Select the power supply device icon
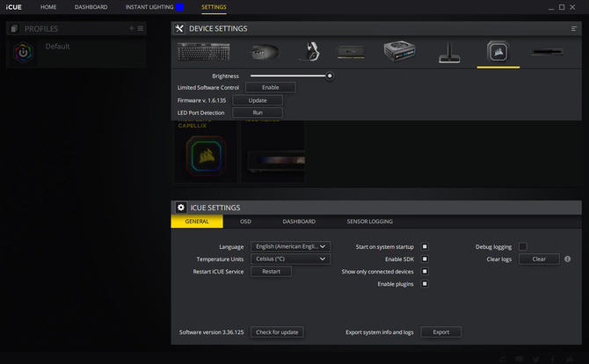 [399, 52]
